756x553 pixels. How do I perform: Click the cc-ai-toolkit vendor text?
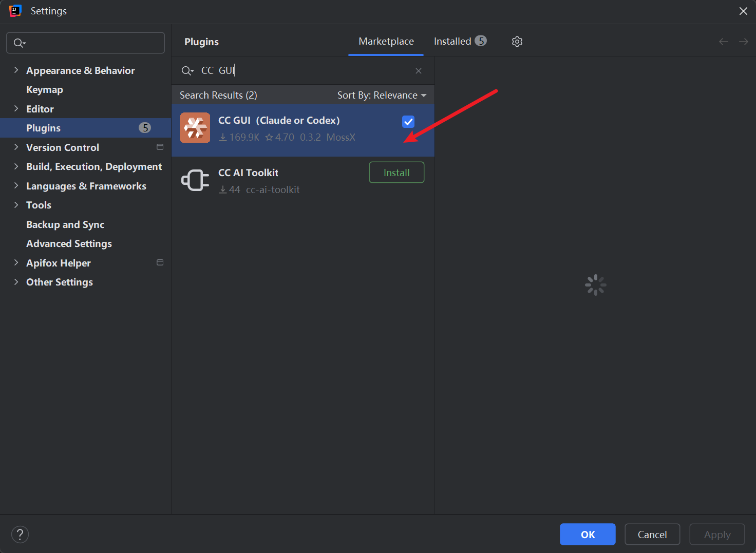pyautogui.click(x=273, y=190)
